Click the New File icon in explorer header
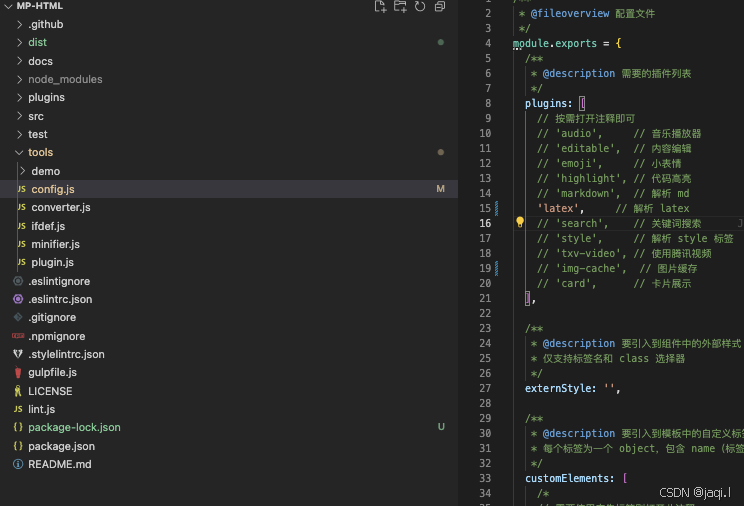744x506 pixels. [x=380, y=7]
